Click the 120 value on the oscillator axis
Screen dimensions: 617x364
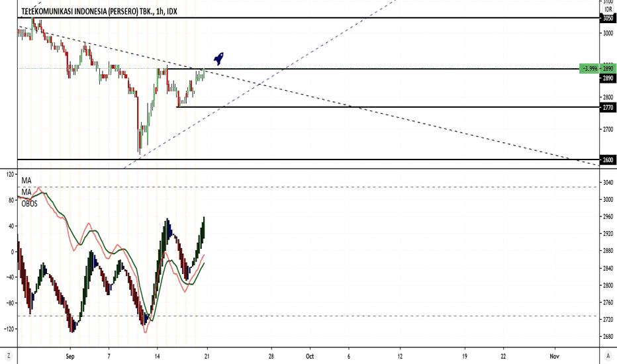[9, 174]
